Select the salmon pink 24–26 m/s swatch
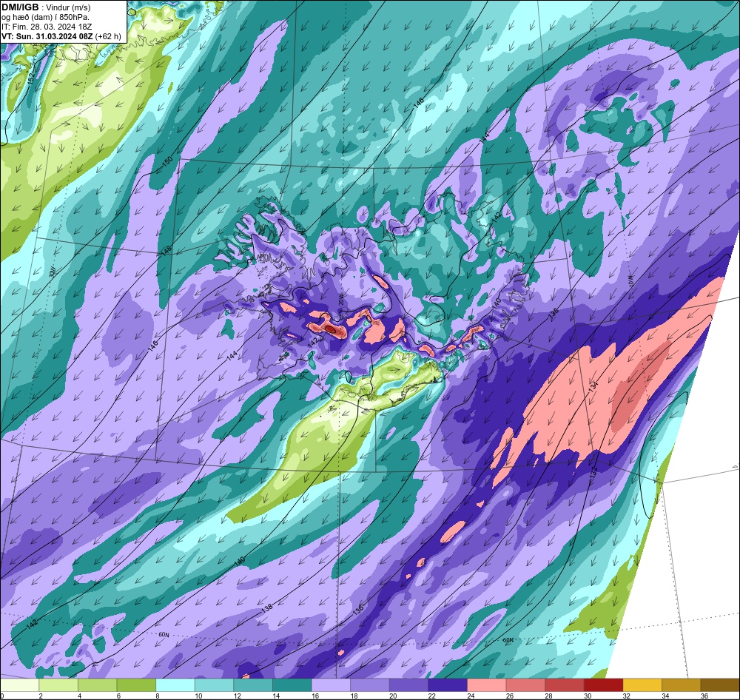This screenshot has width=740, height=700. click(487, 685)
